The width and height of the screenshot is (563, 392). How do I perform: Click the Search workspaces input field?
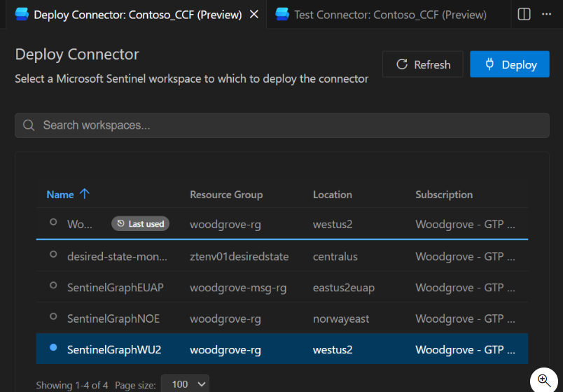pyautogui.click(x=280, y=125)
